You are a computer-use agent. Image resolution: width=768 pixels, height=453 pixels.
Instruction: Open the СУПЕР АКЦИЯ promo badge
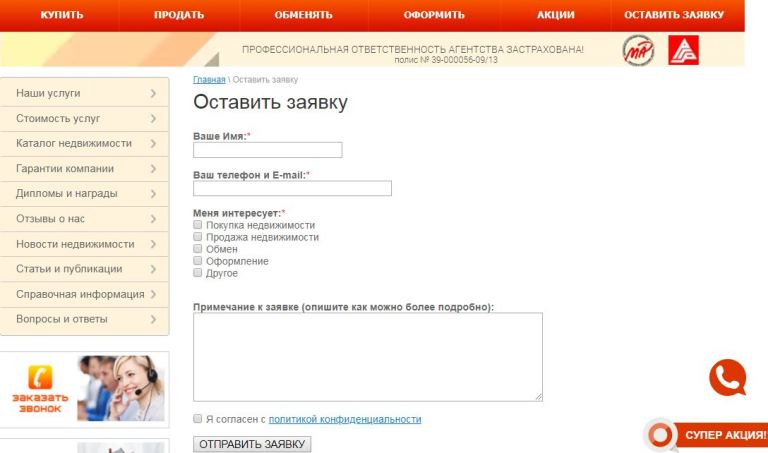pos(707,435)
